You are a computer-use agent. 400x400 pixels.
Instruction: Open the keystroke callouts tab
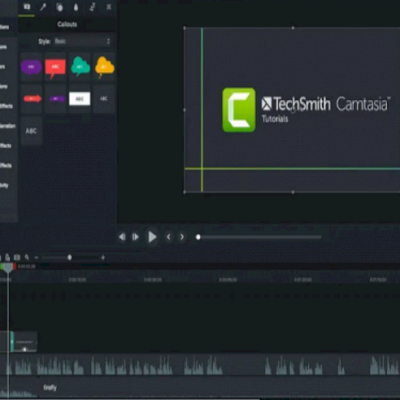coord(109,7)
